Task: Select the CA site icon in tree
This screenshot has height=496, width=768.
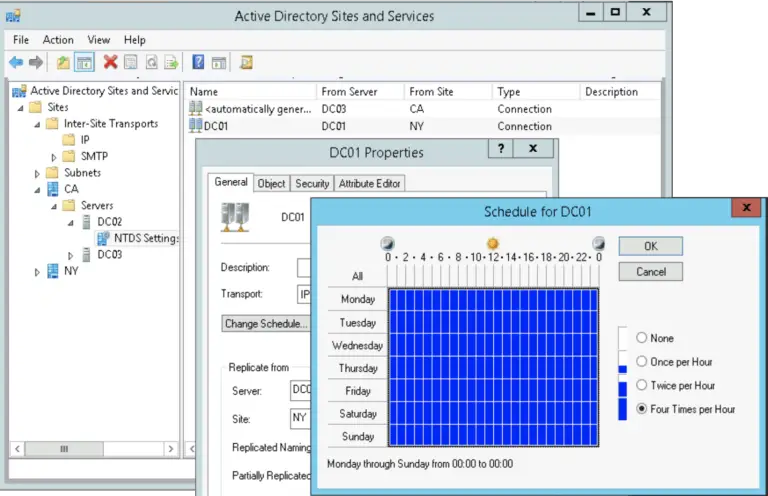Action: (x=53, y=189)
